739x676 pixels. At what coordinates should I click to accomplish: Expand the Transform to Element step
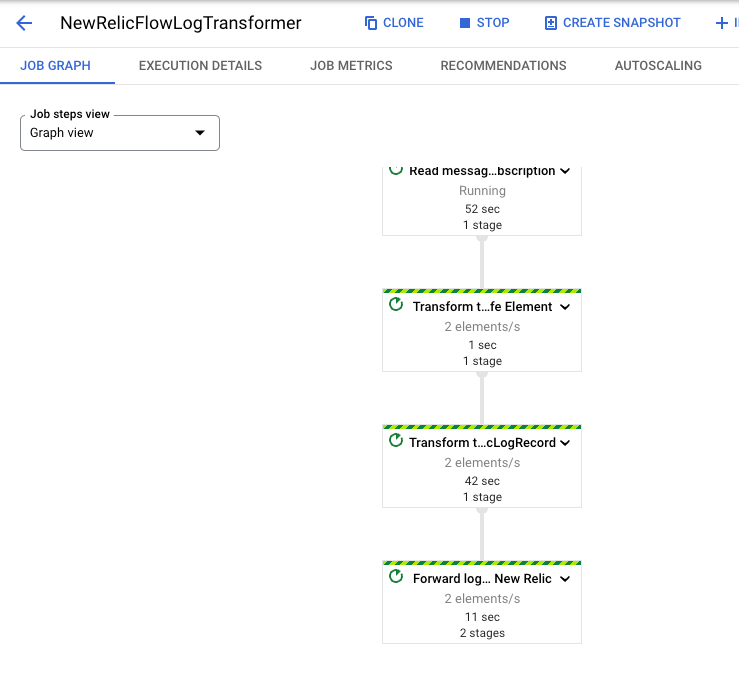pos(565,307)
